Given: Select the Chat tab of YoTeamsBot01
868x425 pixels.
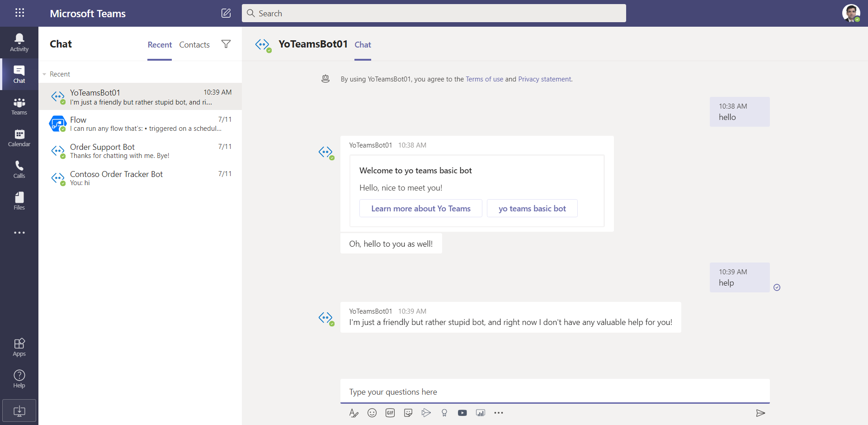Looking at the screenshot, I should click(x=363, y=45).
